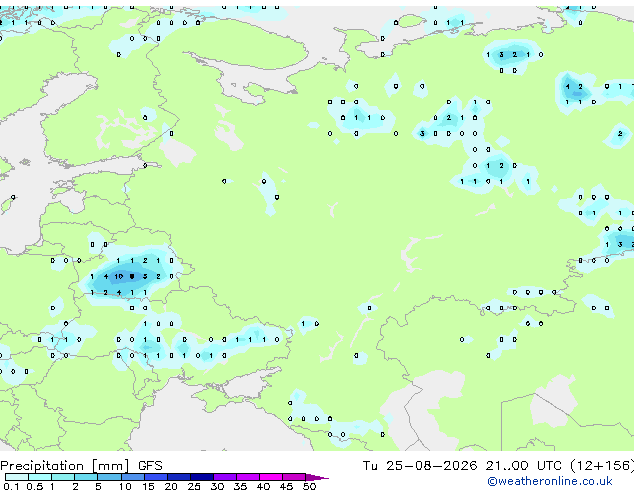This screenshot has width=634, height=490.
Task: Select the 45–50 mm legend color swatch
Action: [294, 477]
